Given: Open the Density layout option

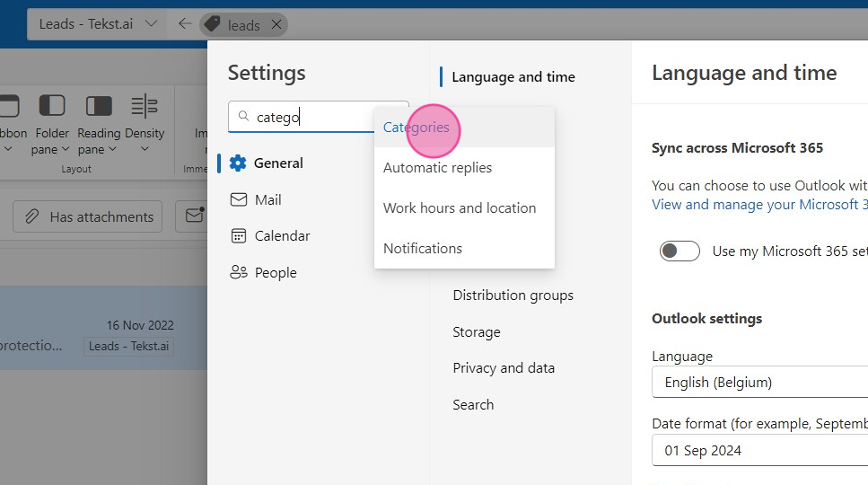Looking at the screenshot, I should click(145, 124).
